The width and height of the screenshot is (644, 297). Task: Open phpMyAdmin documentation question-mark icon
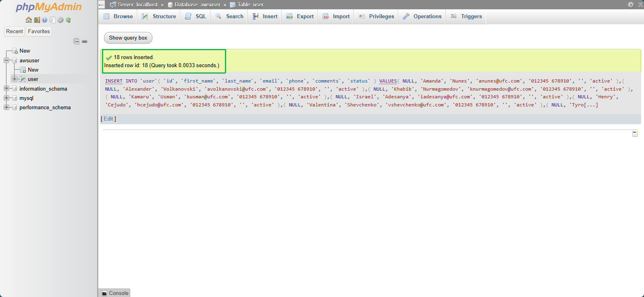tap(44, 20)
